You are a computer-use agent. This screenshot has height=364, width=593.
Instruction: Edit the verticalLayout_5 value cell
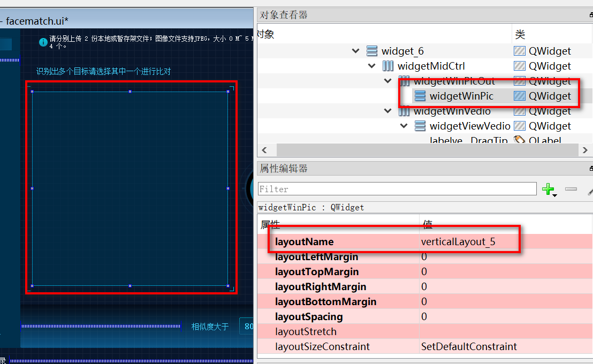tap(506, 241)
